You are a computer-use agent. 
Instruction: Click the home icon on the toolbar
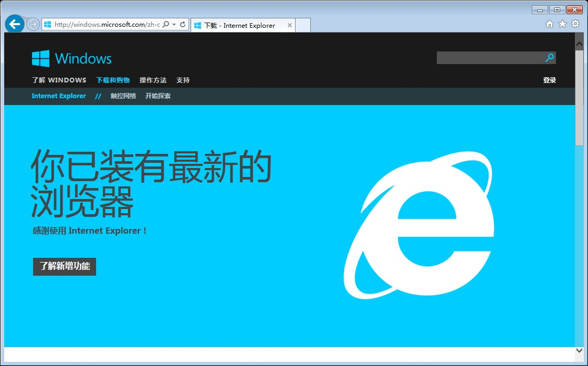pos(549,24)
